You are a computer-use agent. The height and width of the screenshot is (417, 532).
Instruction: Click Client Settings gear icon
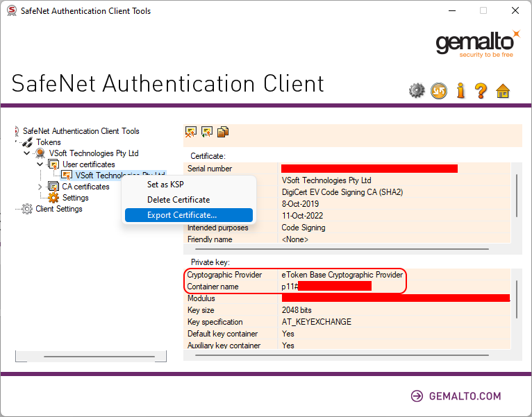tap(27, 209)
